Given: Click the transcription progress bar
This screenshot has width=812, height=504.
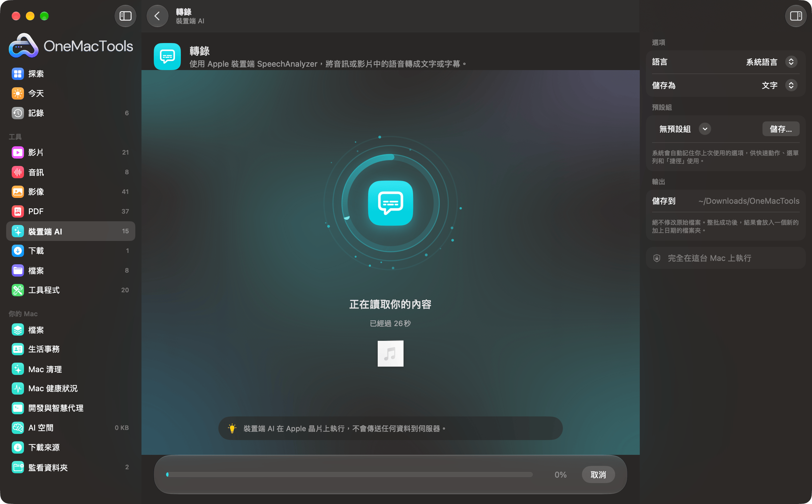Looking at the screenshot, I should tap(349, 475).
